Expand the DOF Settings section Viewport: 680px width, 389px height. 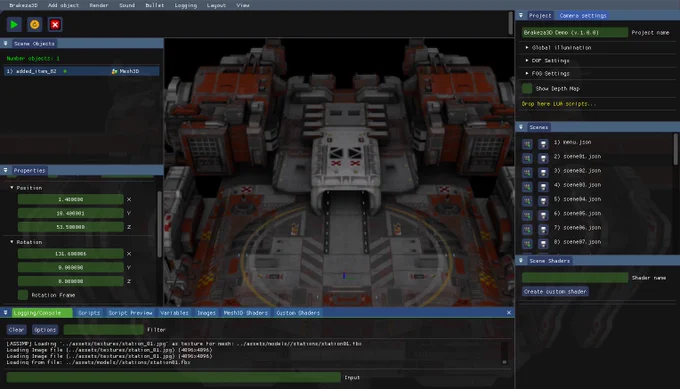click(527, 61)
